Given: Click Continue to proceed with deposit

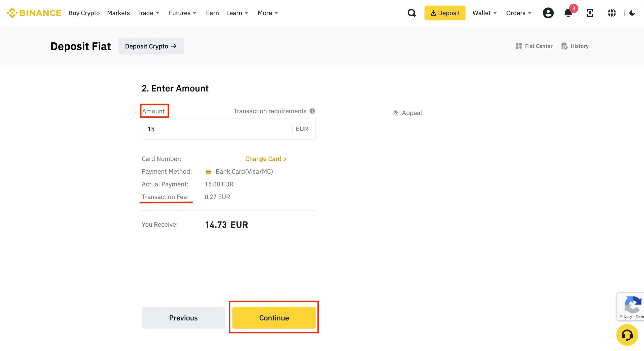Looking at the screenshot, I should tap(274, 317).
